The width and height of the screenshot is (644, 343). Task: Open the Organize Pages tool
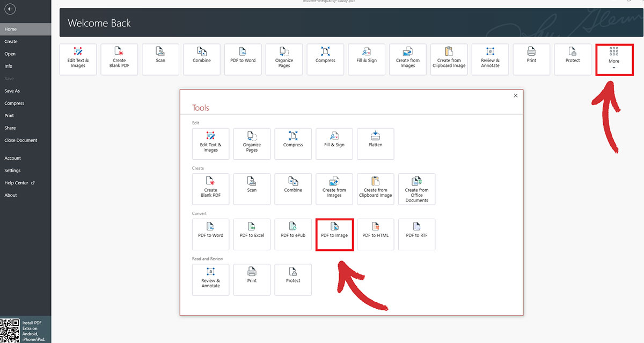pyautogui.click(x=252, y=144)
